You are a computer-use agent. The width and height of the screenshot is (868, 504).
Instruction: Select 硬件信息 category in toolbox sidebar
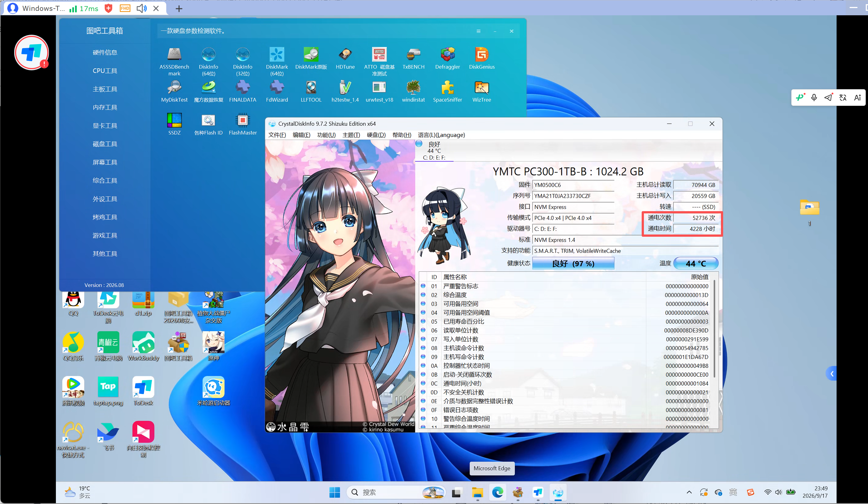click(x=105, y=52)
